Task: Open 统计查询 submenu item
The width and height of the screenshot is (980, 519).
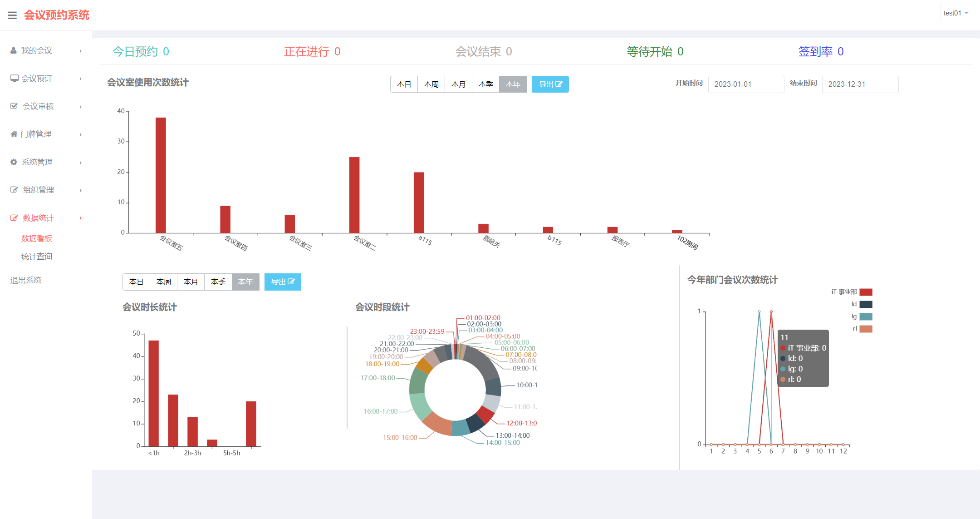Action: [37, 257]
